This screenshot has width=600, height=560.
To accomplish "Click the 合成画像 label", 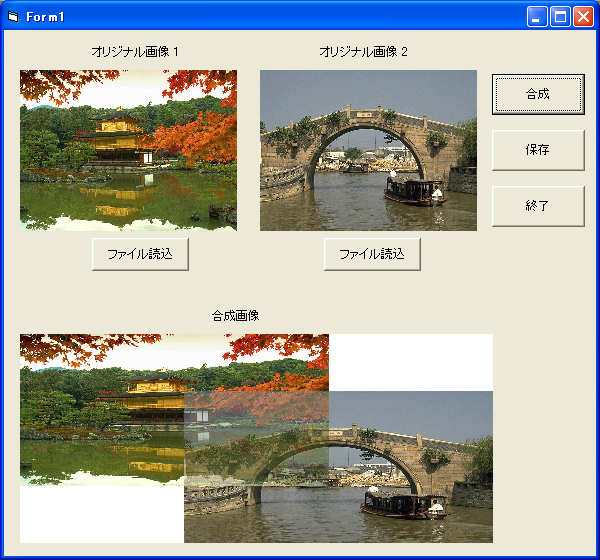I will [x=235, y=316].
